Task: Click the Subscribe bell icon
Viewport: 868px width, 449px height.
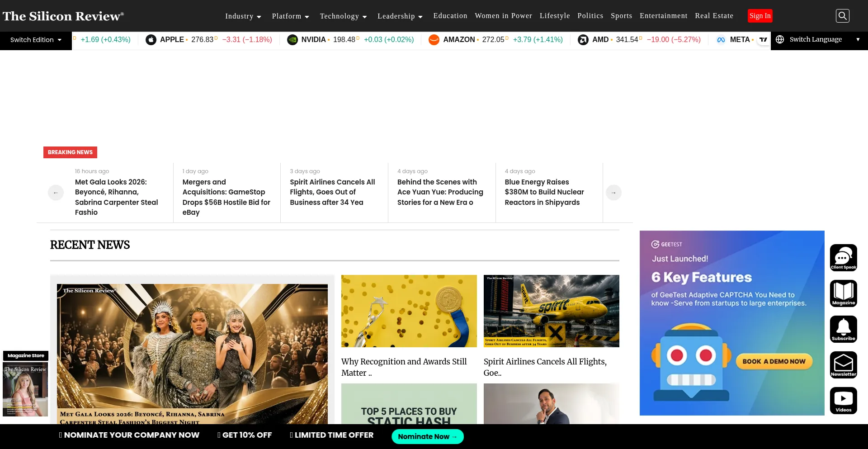Action: [844, 329]
